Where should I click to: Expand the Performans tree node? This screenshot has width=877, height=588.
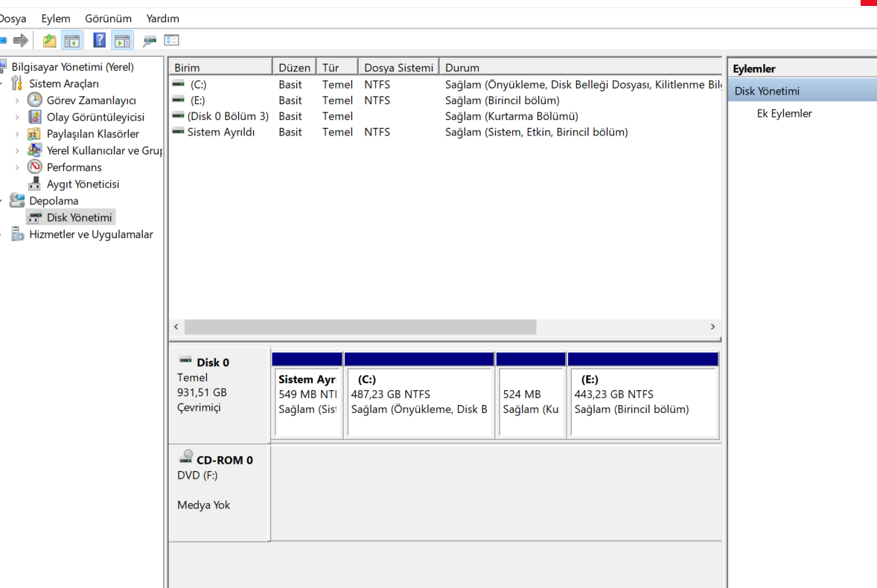point(17,167)
